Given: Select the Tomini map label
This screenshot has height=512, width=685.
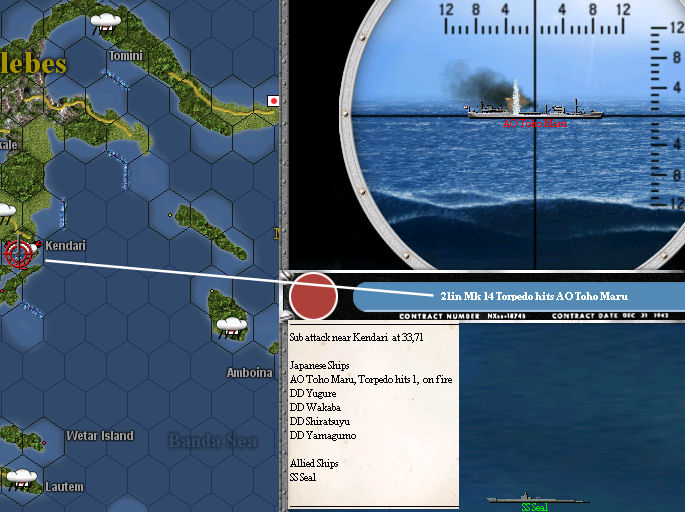Looking at the screenshot, I should [x=126, y=56].
